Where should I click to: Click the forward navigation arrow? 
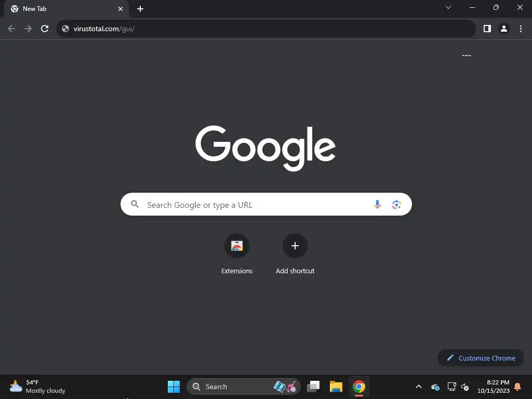[28, 29]
